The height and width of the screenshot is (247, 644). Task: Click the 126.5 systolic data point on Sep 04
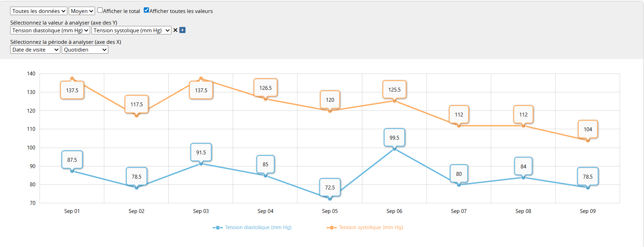click(265, 99)
